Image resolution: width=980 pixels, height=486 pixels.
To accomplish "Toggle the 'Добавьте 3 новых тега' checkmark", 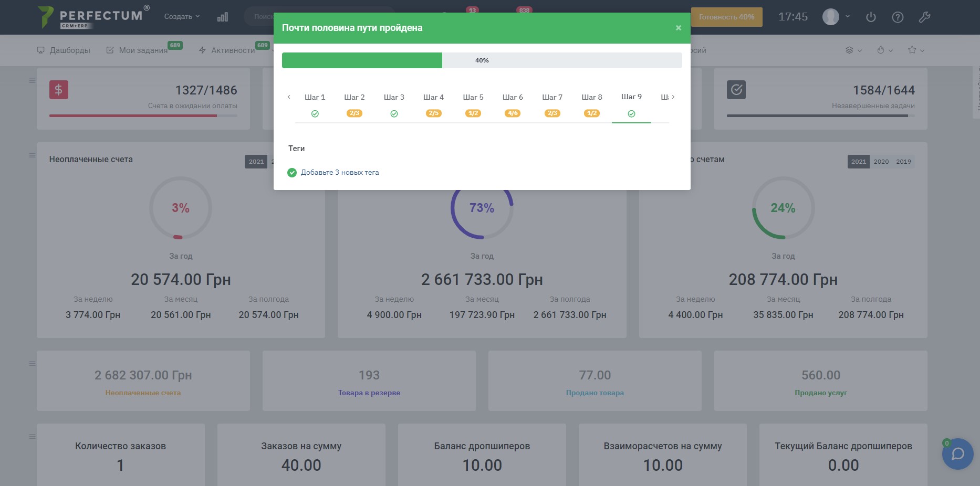I will click(x=292, y=173).
